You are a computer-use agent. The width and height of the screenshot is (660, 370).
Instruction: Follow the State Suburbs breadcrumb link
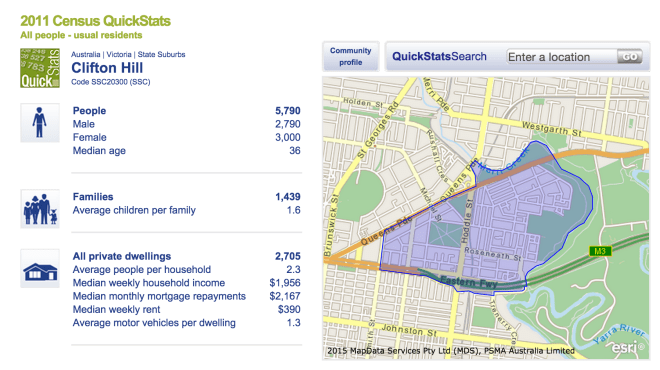click(161, 54)
